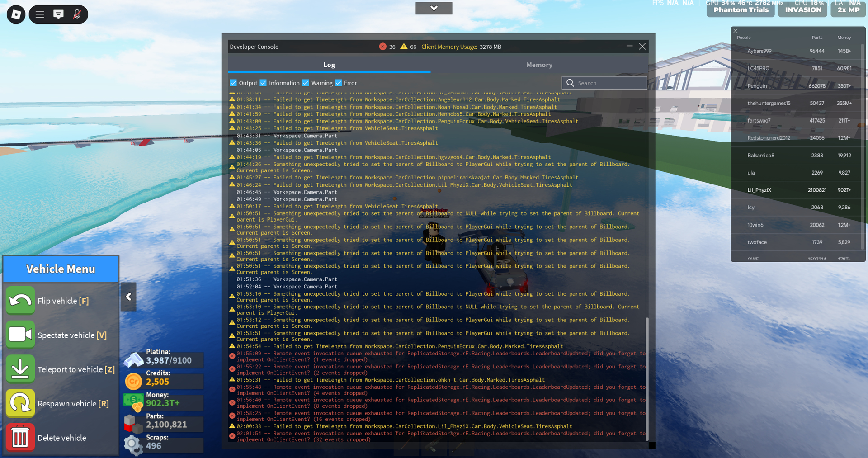Click the Developer Console log scrollbar
Image resolution: width=868 pixels, height=458 pixels.
pyautogui.click(x=647, y=379)
